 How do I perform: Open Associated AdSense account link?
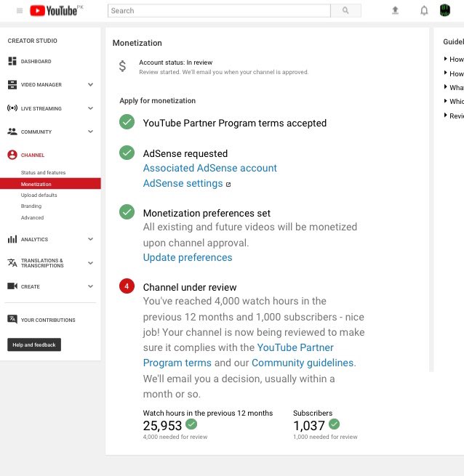(210, 168)
